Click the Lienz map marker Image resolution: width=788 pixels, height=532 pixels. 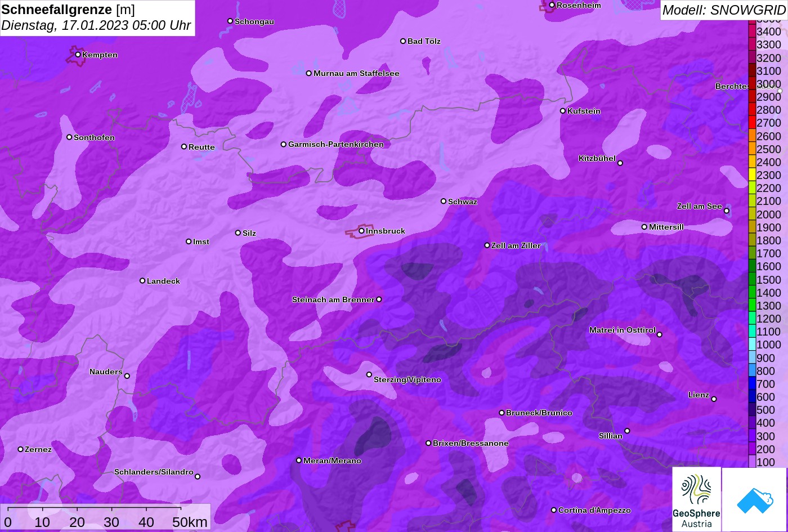[x=714, y=399]
